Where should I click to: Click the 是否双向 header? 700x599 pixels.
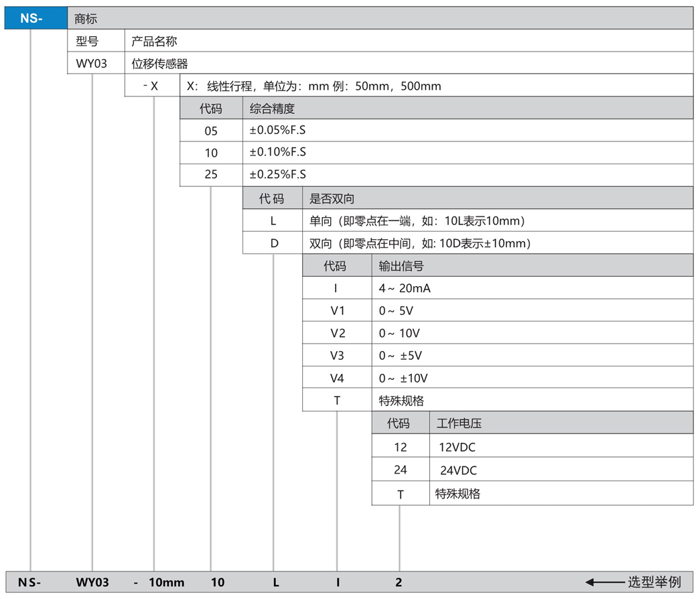tap(332, 199)
